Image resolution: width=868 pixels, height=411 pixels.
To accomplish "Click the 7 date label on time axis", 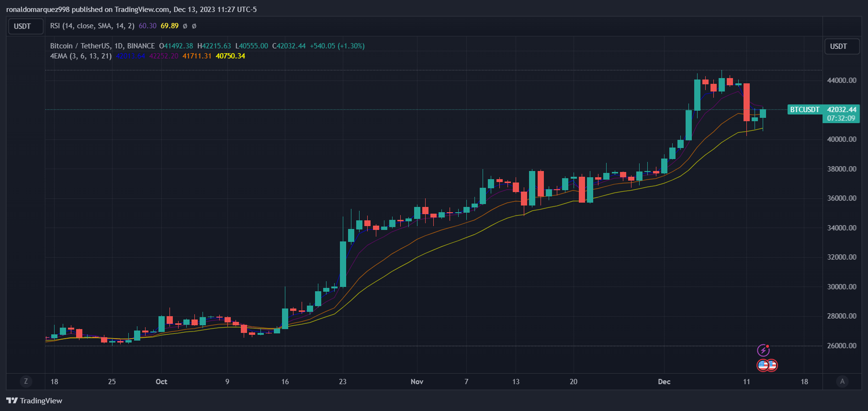I will [466, 382].
